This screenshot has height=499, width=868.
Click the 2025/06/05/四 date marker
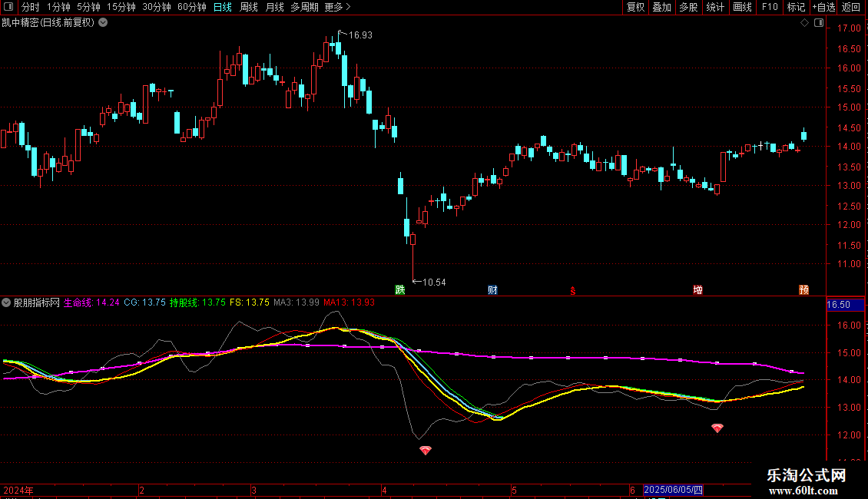pos(673,490)
